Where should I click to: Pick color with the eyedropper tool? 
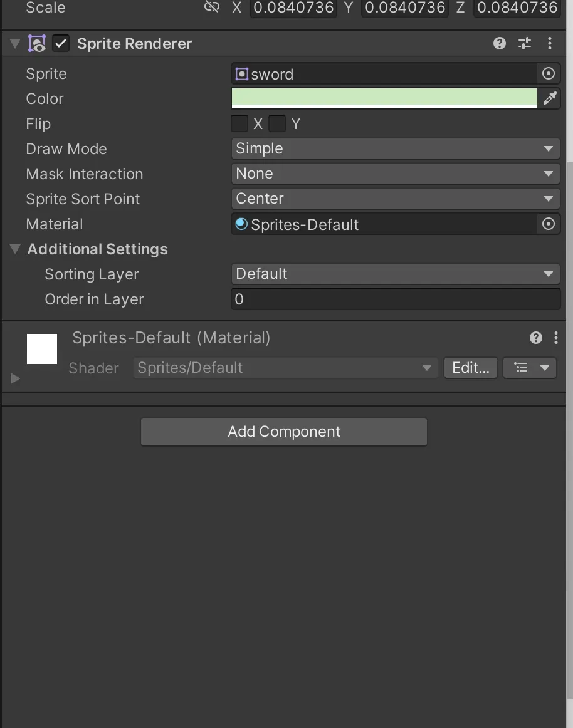pos(550,98)
